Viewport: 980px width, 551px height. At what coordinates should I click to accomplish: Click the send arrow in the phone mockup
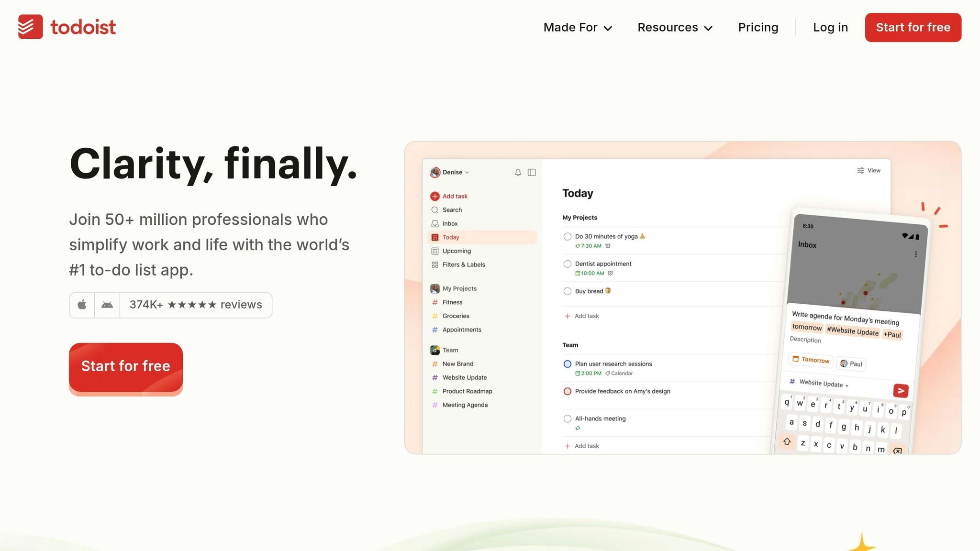(900, 390)
